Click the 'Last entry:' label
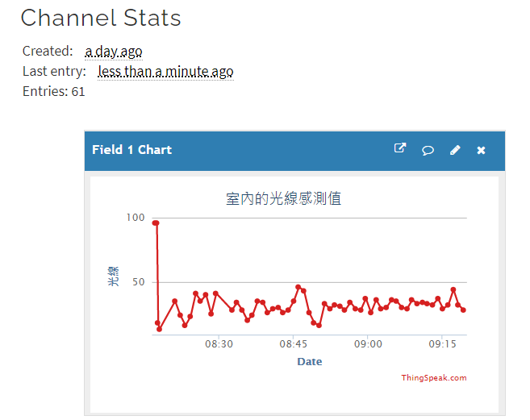530x420 pixels. tap(54, 71)
